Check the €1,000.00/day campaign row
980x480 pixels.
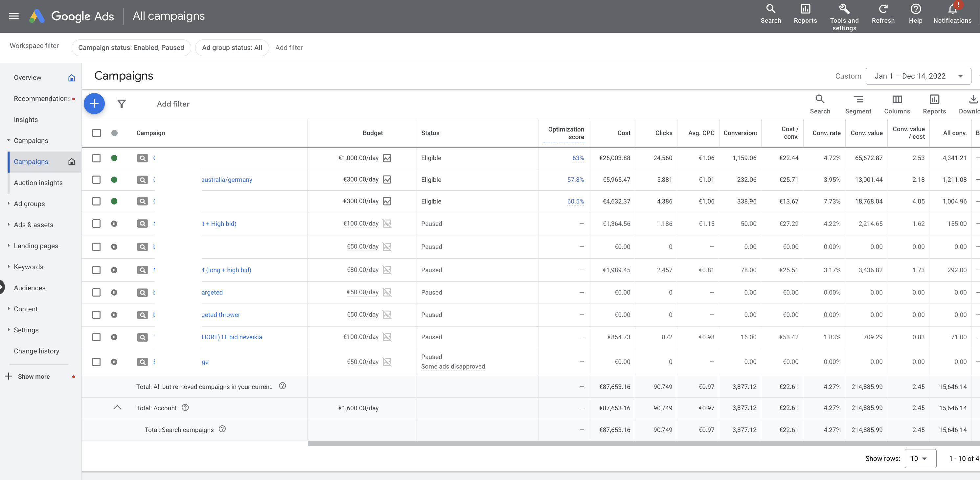click(x=97, y=158)
